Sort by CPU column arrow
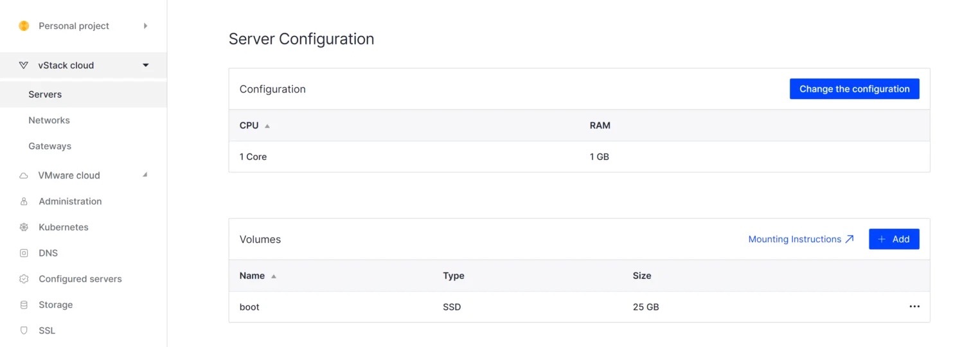 pyautogui.click(x=267, y=126)
